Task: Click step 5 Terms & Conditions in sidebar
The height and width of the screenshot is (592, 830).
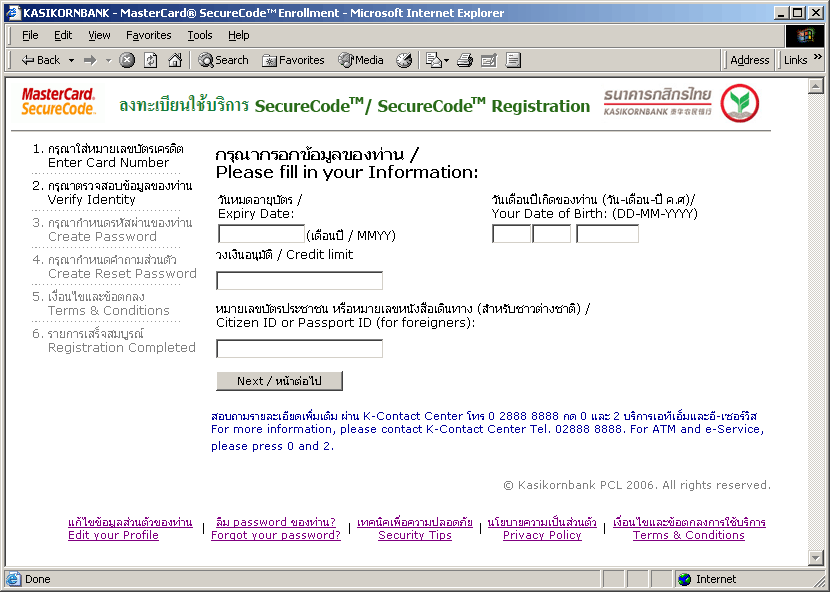Action: tap(101, 304)
